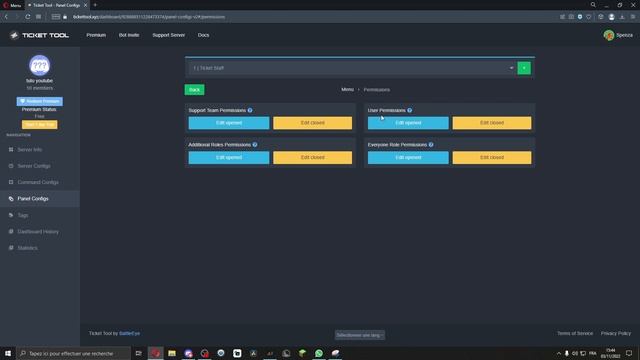
Task: Open the language selector dropdown in footer
Action: (360, 335)
